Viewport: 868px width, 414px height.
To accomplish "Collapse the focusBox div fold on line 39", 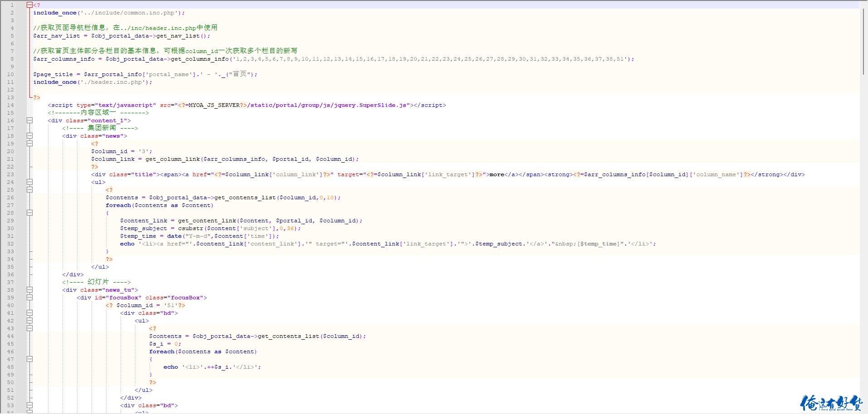I will (x=29, y=298).
